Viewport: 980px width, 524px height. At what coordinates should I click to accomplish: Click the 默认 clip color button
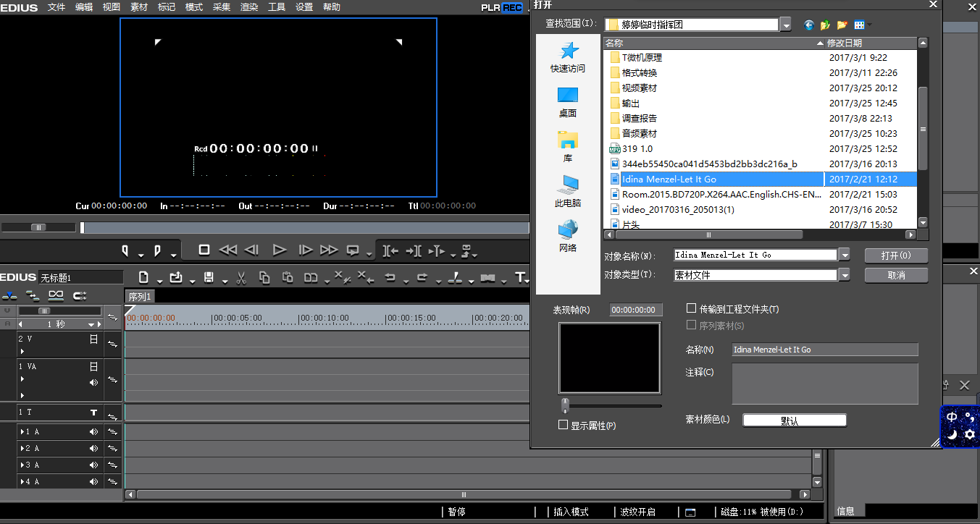tap(795, 421)
